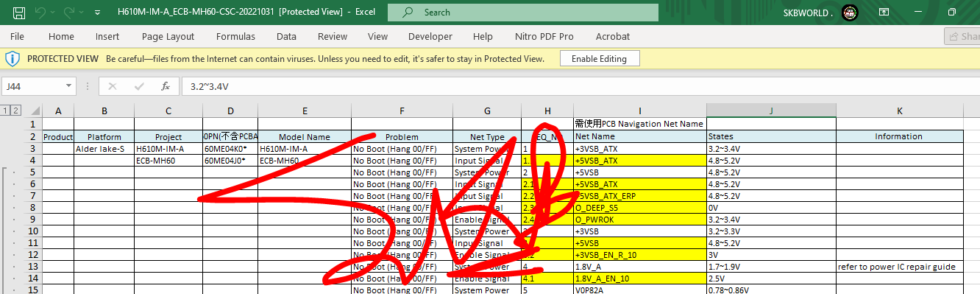Switch to Developer tab
This screenshot has width=980, height=294.
pyautogui.click(x=430, y=36)
